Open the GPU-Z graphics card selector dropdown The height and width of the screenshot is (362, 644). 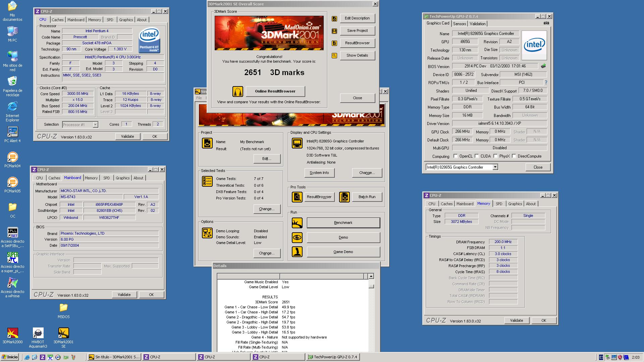click(x=495, y=167)
